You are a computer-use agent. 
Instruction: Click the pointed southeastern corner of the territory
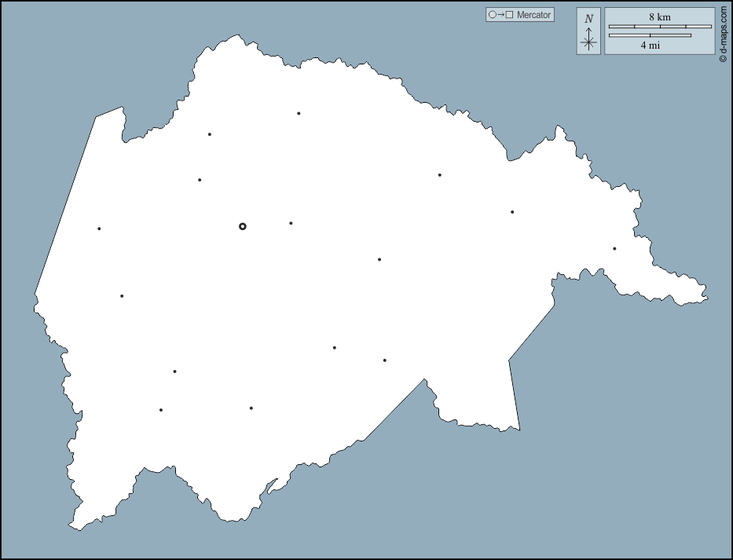[518, 429]
